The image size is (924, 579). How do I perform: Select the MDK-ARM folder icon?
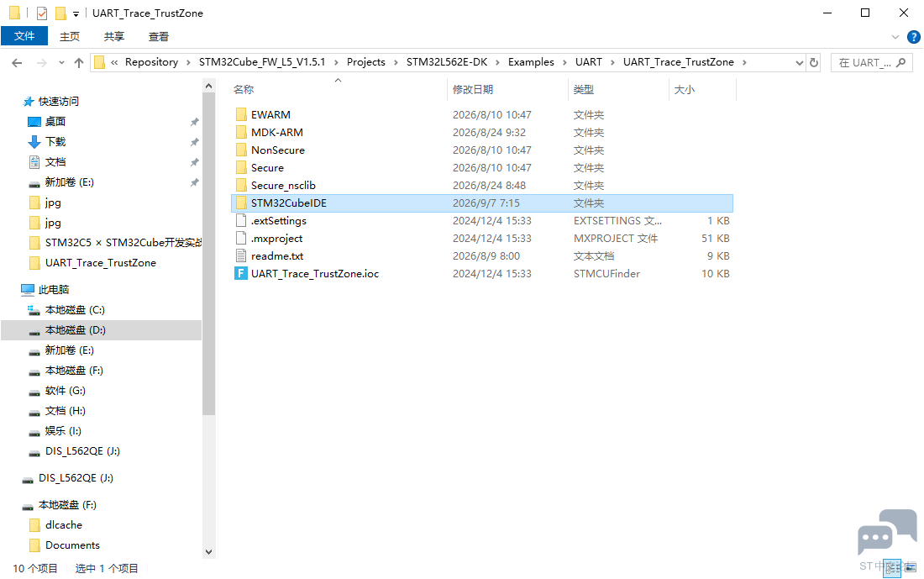click(241, 132)
